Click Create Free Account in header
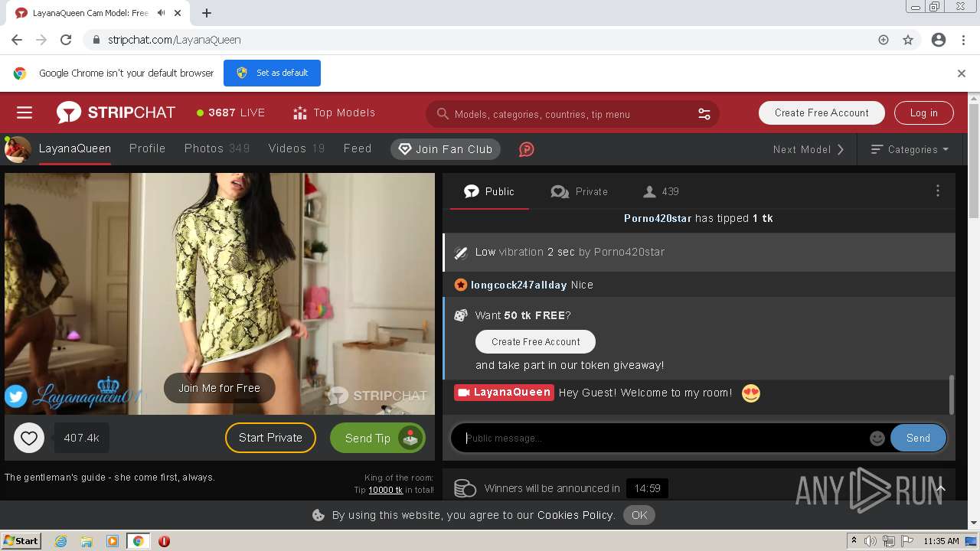Image resolution: width=980 pixels, height=551 pixels. [822, 112]
